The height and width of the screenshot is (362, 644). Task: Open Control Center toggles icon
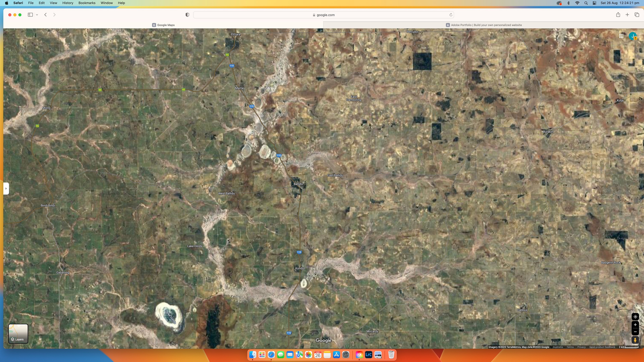point(595,3)
